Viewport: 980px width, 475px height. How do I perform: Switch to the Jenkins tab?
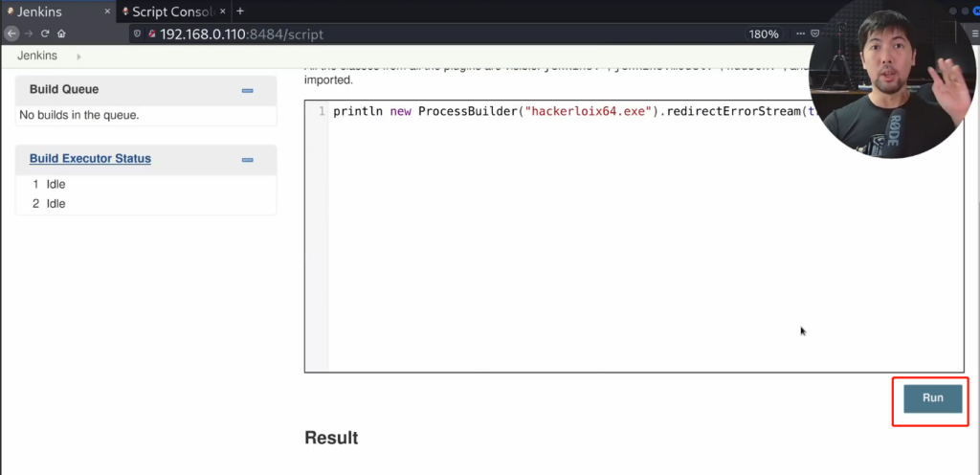click(x=58, y=11)
